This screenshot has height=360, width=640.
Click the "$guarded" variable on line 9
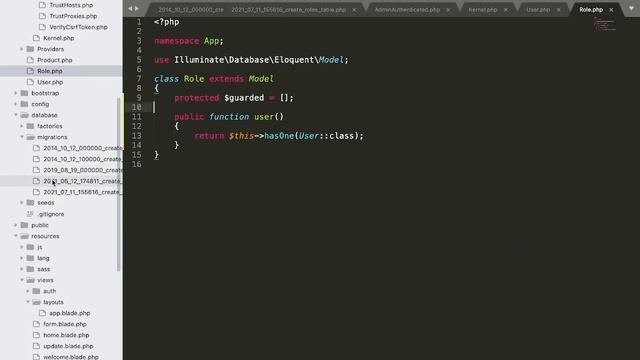[x=244, y=98]
